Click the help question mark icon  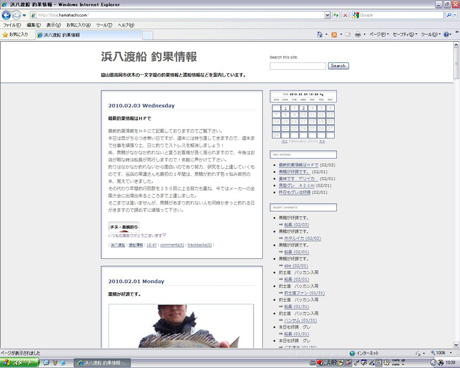[446, 35]
